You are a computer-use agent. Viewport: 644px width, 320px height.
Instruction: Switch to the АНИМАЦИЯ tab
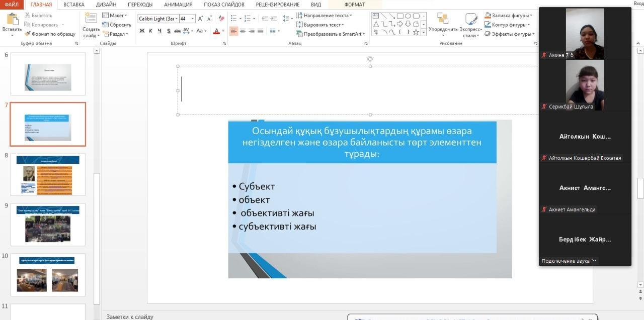point(178,5)
